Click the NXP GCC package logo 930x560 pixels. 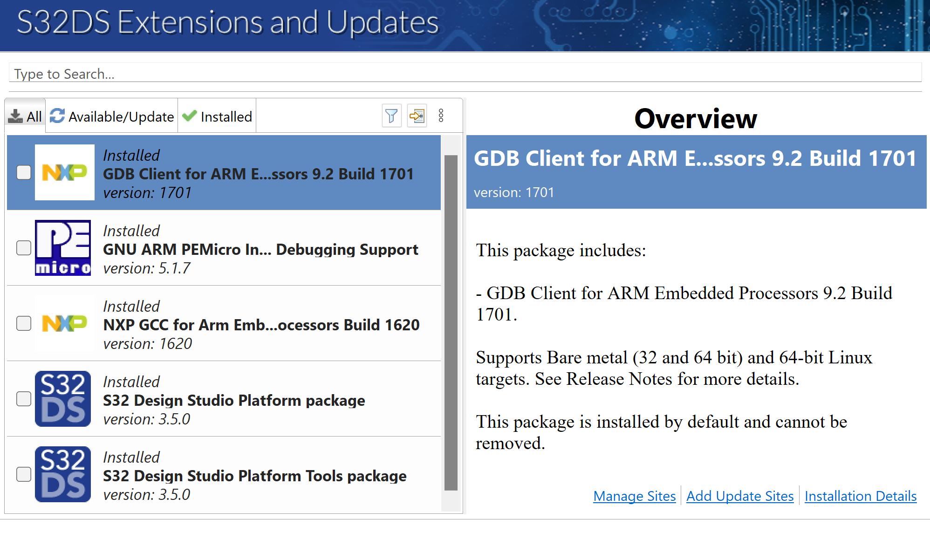[x=64, y=323]
